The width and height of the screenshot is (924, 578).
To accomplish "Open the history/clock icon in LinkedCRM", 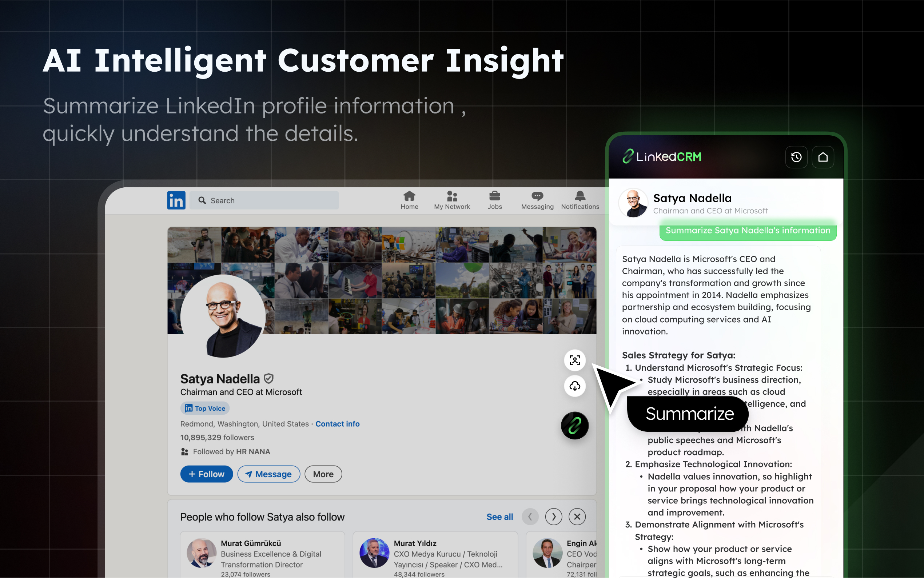I will (796, 156).
